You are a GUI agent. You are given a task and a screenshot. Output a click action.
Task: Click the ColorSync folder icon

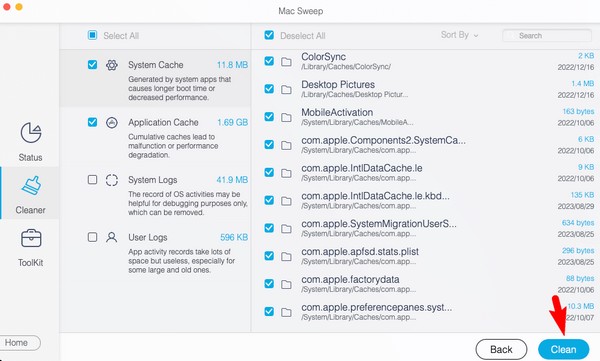point(286,62)
